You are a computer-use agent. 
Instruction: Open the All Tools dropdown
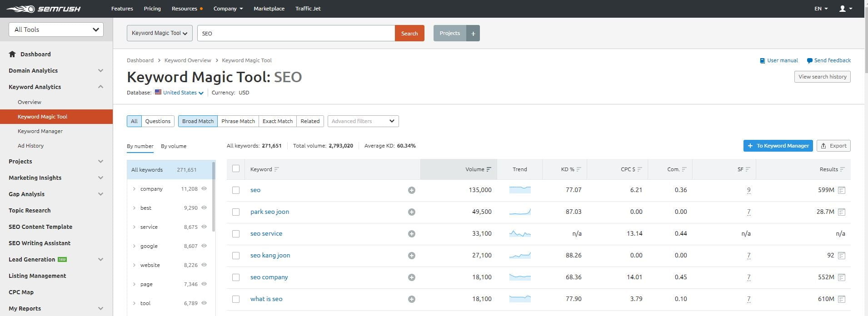(x=56, y=30)
